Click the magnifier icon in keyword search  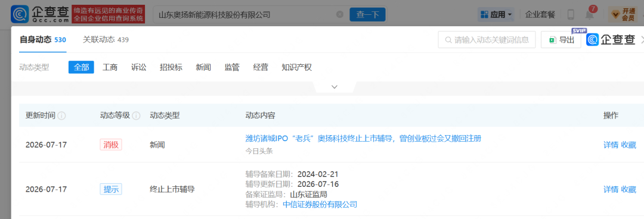(448, 40)
